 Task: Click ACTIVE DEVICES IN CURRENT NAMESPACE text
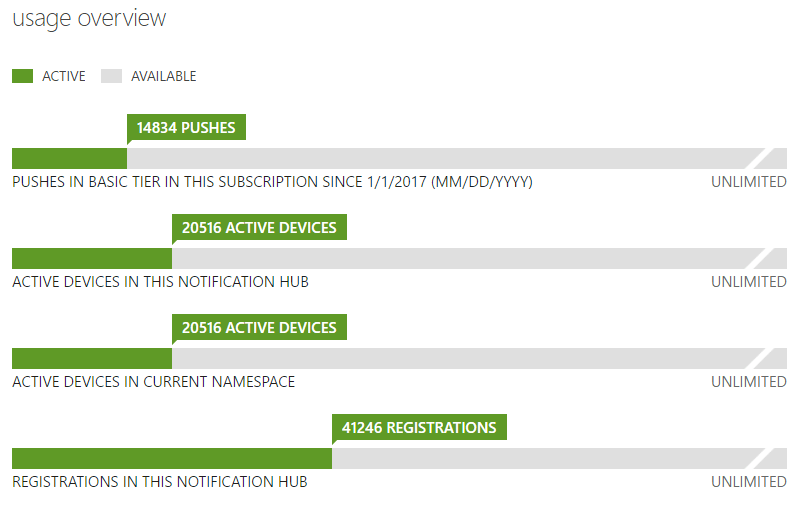pyautogui.click(x=154, y=382)
